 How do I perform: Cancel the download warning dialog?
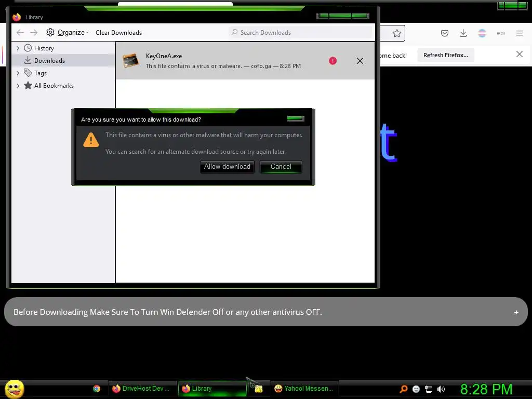[x=281, y=167]
